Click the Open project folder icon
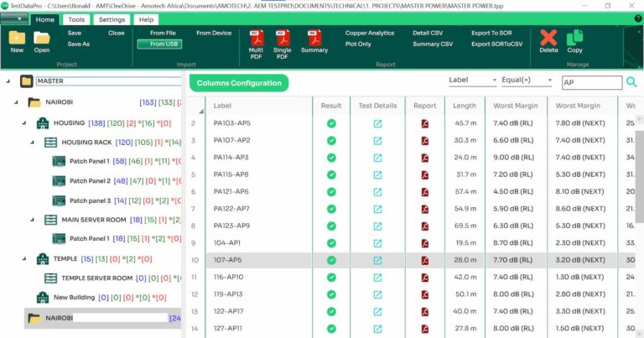 pyautogui.click(x=41, y=38)
